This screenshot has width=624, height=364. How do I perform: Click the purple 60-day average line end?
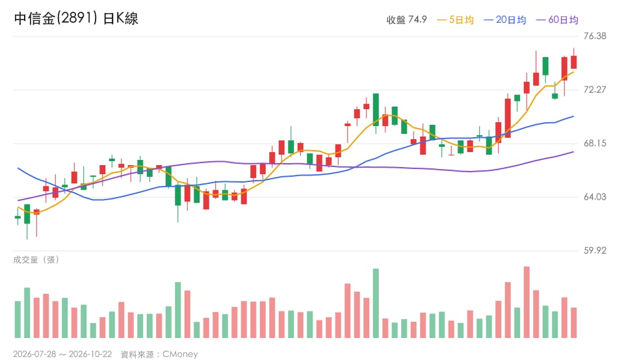coord(573,152)
